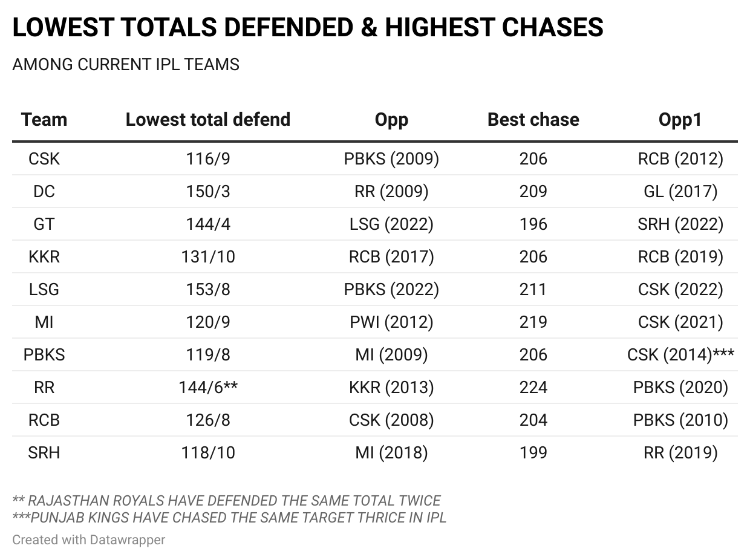750x560 pixels.
Task: Click the chart title heading
Action: (x=307, y=28)
